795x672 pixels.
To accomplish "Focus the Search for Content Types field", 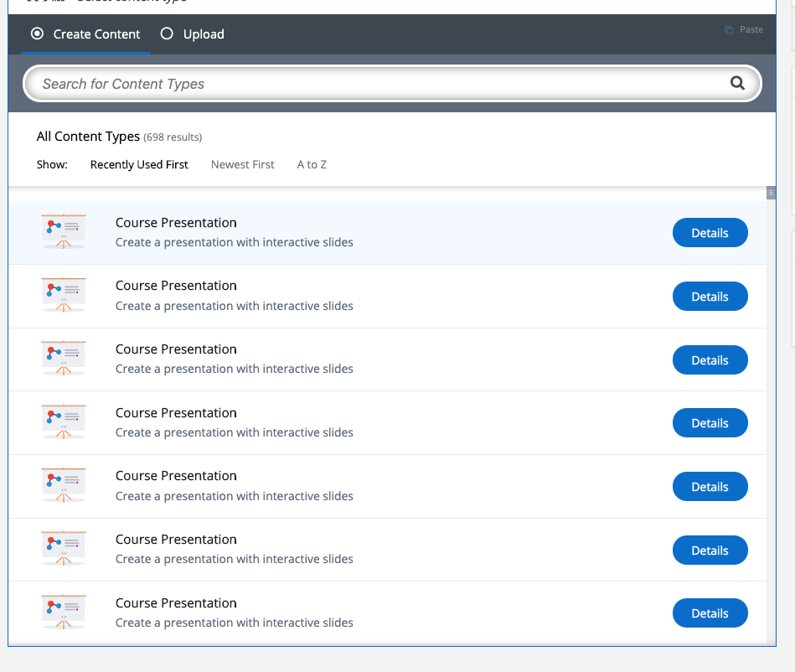I will tap(392, 84).
